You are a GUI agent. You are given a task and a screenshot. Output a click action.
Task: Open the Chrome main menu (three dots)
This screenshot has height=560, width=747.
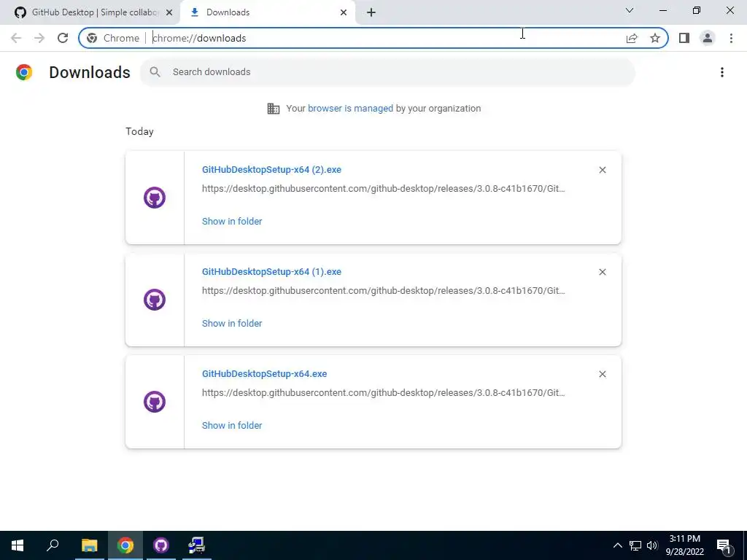(x=731, y=38)
